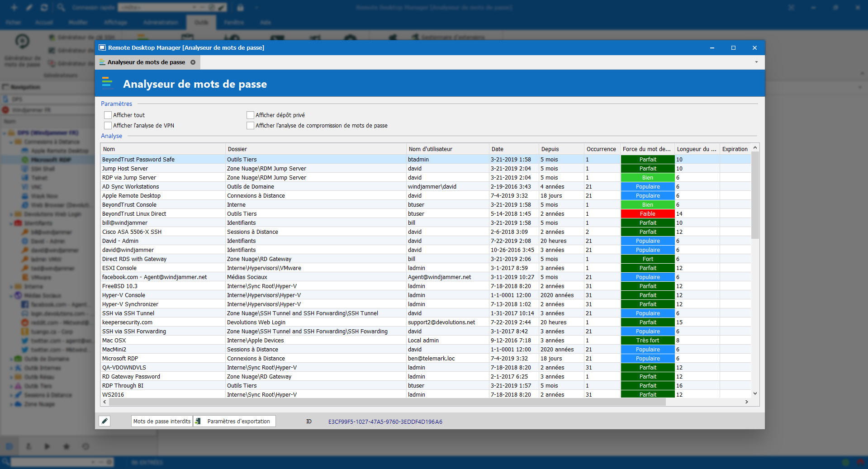This screenshot has width=868, height=469.
Task: Select QA-VDOWNDVLS row
Action: point(426,367)
